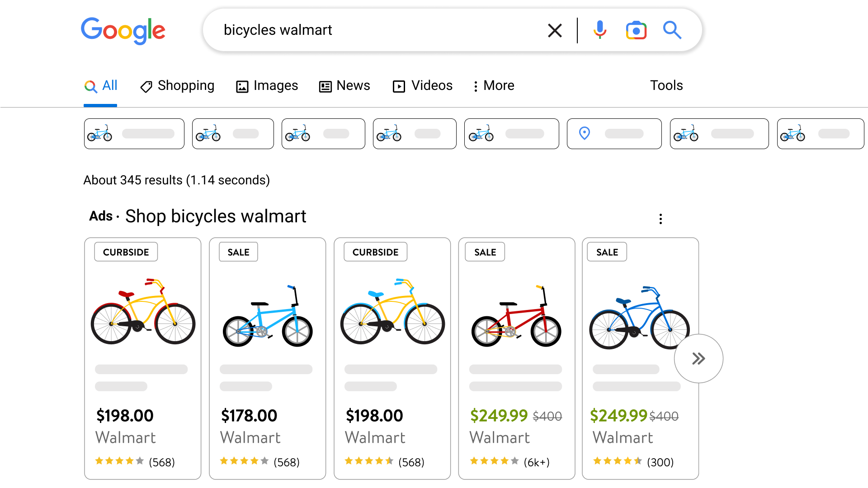The image size is (868, 488).
Task: Expand the More search options menu
Action: (x=494, y=86)
